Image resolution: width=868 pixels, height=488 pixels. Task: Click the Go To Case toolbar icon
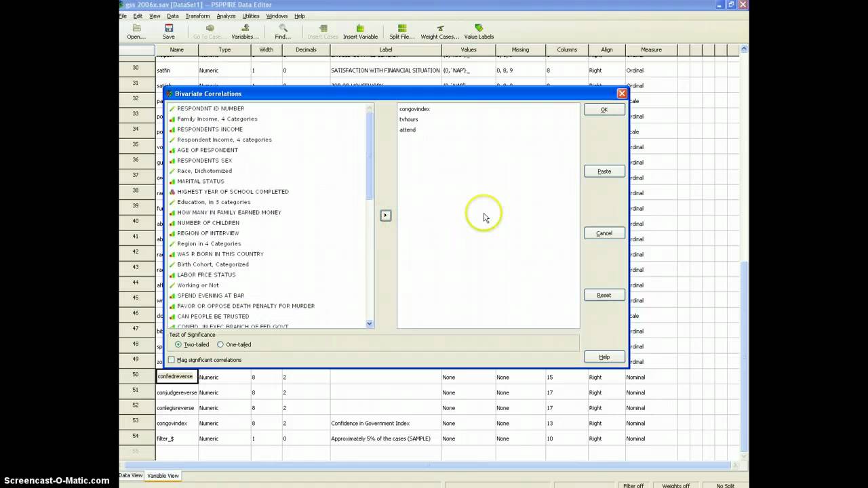click(x=210, y=32)
